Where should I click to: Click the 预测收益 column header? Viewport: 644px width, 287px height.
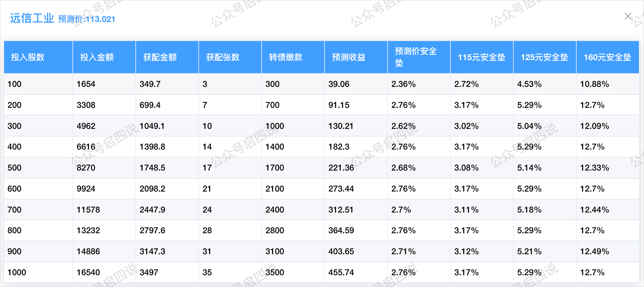(349, 57)
